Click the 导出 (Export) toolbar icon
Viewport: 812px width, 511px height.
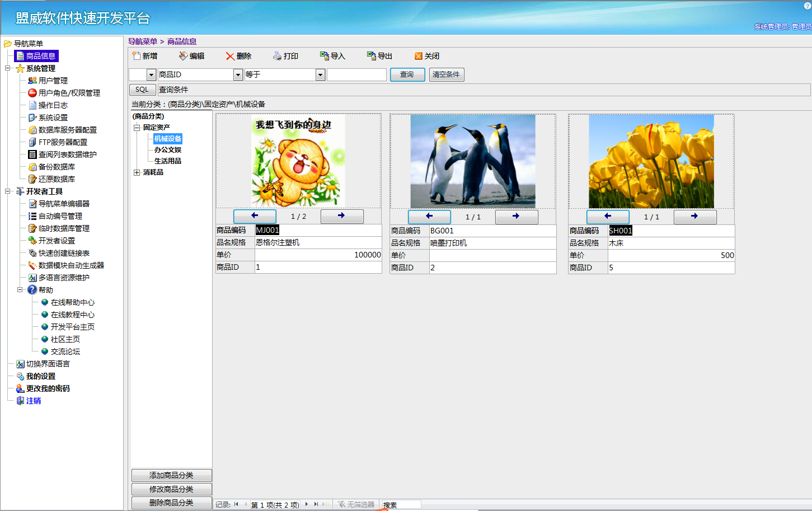pyautogui.click(x=371, y=56)
